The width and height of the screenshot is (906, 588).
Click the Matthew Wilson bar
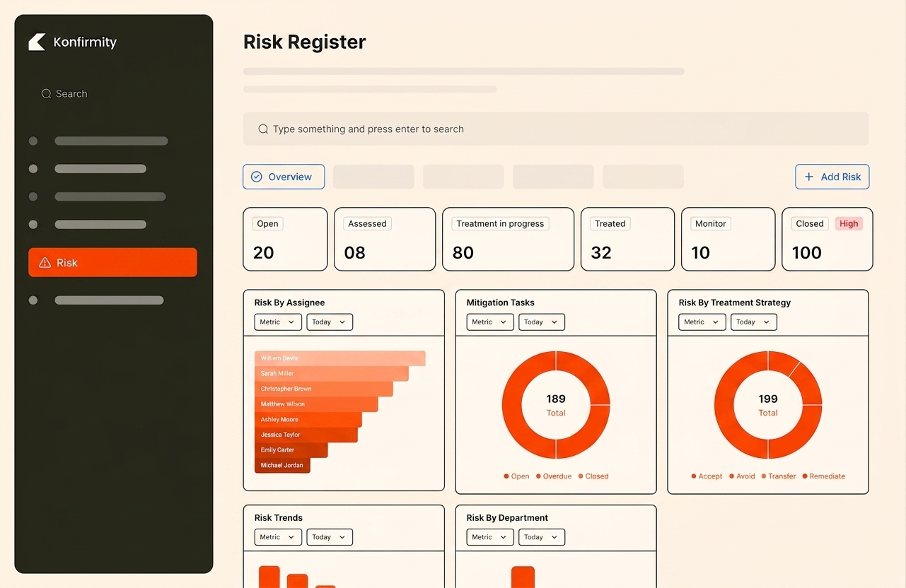316,404
